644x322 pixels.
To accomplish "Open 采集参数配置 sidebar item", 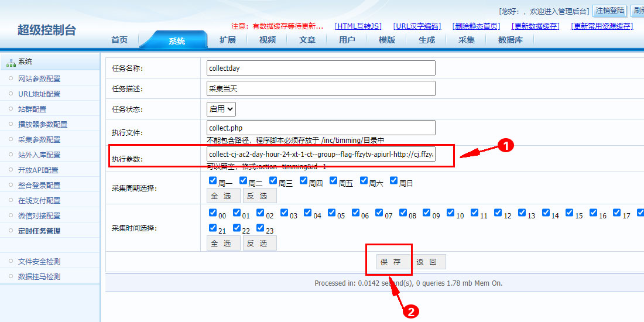I will 39,140.
